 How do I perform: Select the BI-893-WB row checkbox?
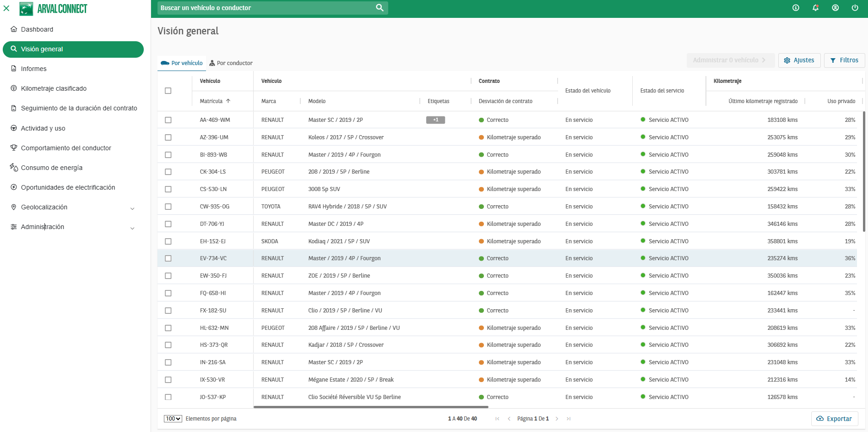point(168,155)
